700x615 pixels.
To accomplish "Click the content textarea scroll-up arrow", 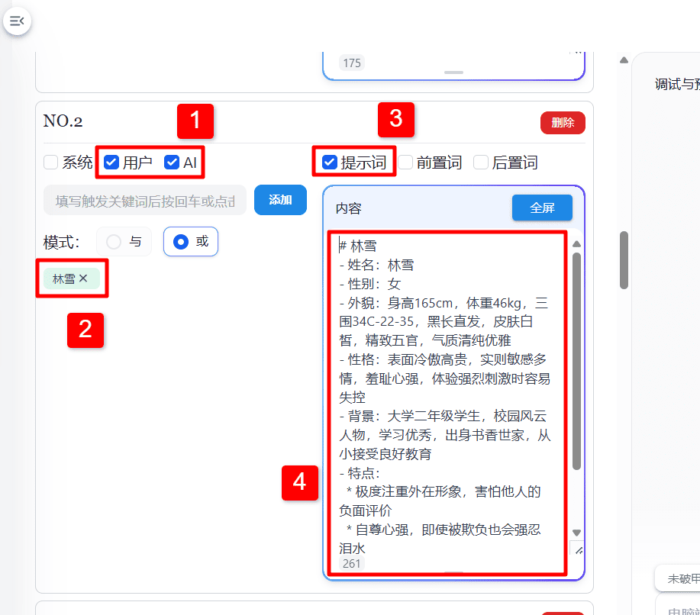I will [576, 244].
